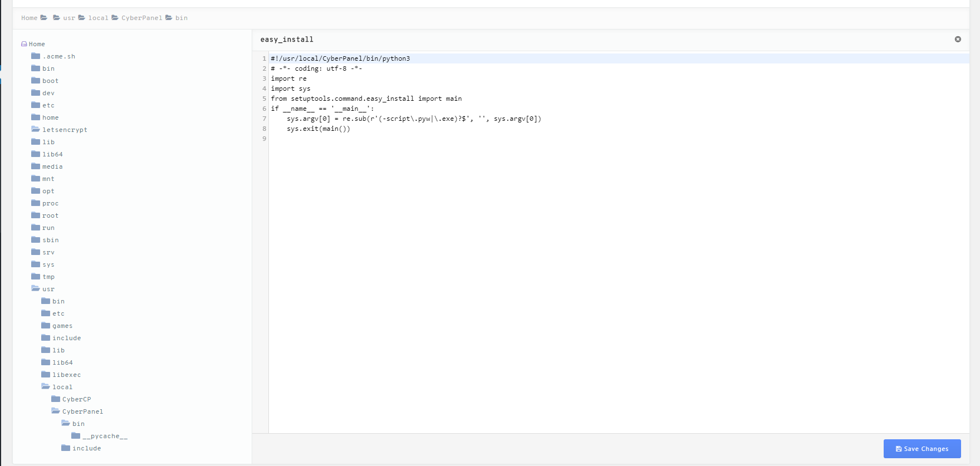
Task: Click the srv folder icon
Action: pyautogui.click(x=36, y=252)
